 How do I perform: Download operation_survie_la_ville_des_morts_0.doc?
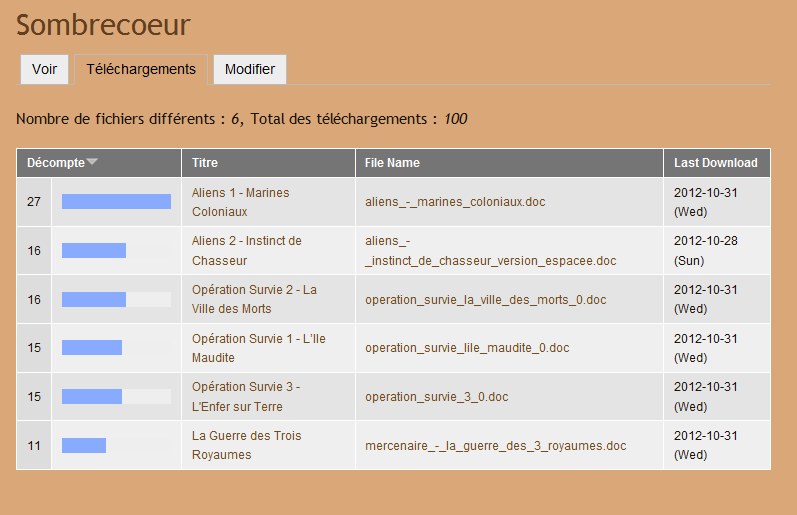click(x=485, y=299)
